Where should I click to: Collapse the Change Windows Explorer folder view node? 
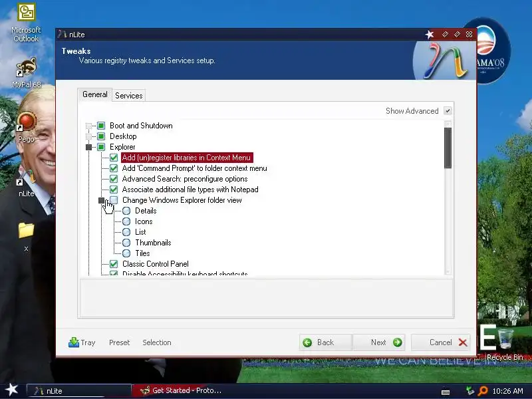coord(101,200)
